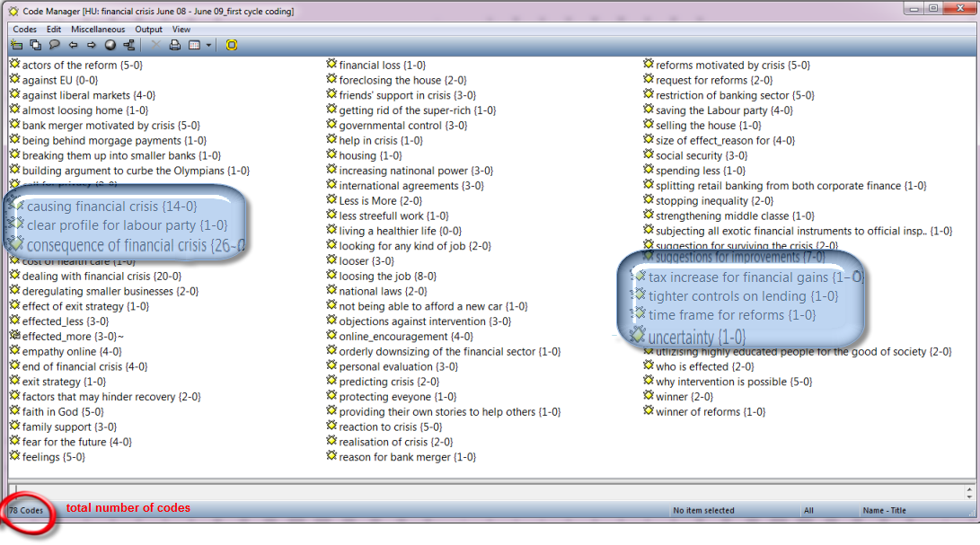This screenshot has width=980, height=545.
Task: Click the 'Name - Title' sort field in status bar
Action: point(884,510)
